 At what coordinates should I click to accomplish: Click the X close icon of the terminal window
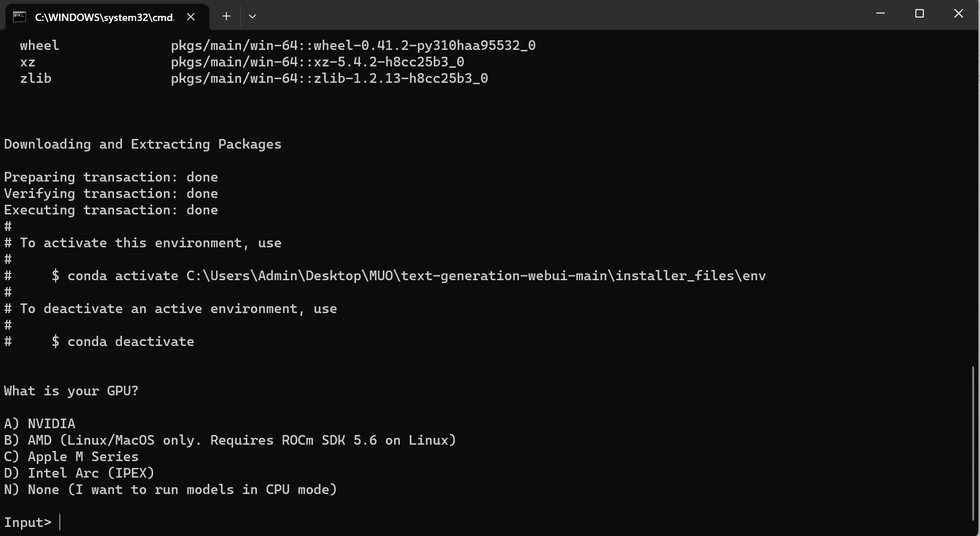(958, 12)
